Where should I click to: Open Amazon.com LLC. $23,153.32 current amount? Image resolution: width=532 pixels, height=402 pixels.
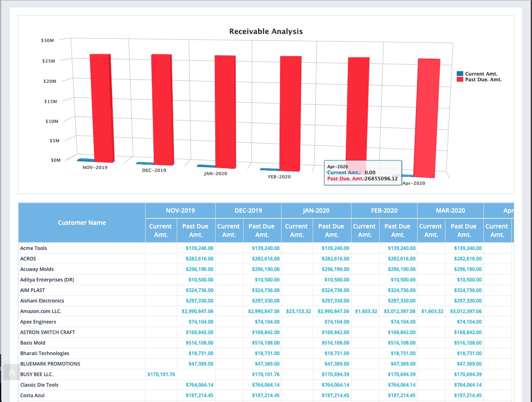(298, 311)
